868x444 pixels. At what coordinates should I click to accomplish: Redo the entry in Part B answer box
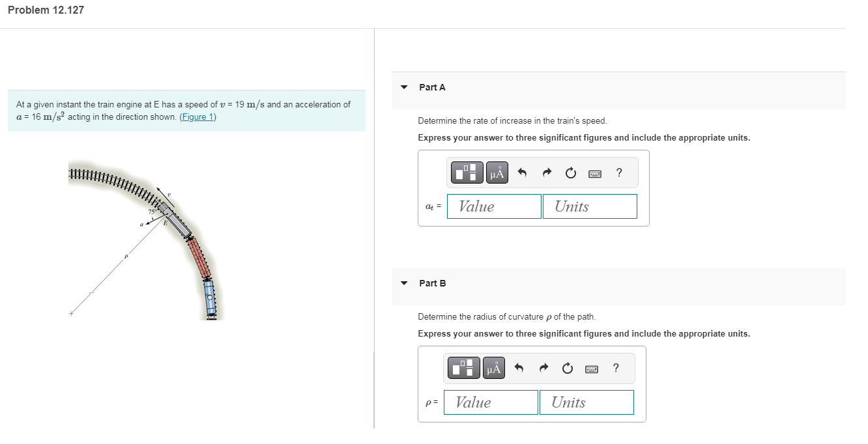[543, 368]
